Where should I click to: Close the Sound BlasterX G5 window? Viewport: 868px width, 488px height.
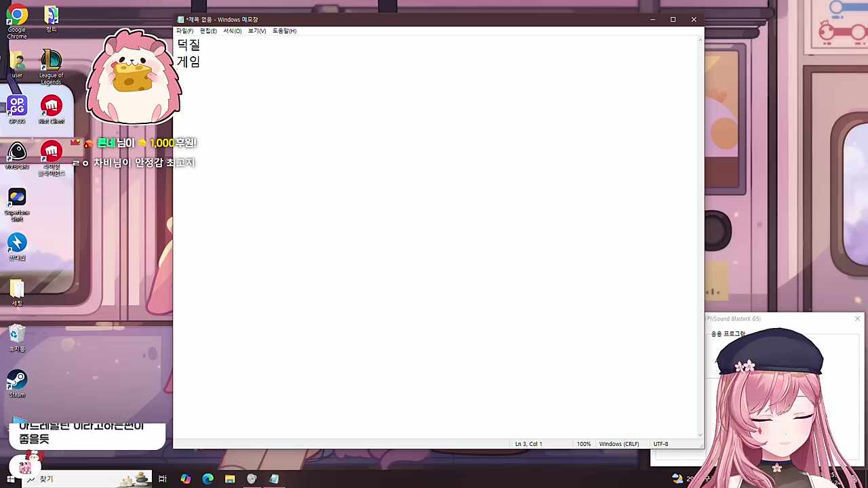[857, 319]
